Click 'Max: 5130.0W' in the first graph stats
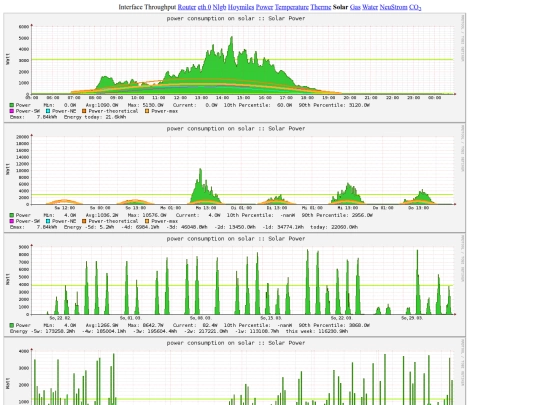The image size is (540, 405). pyautogui.click(x=146, y=105)
